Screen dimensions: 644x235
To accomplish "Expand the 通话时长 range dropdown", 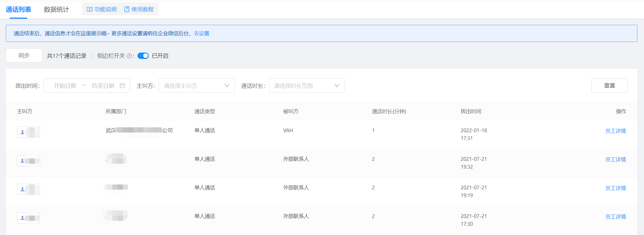I will [x=307, y=86].
